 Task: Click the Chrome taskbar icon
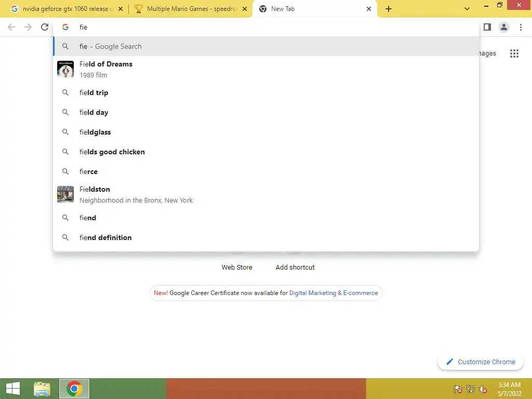point(74,389)
